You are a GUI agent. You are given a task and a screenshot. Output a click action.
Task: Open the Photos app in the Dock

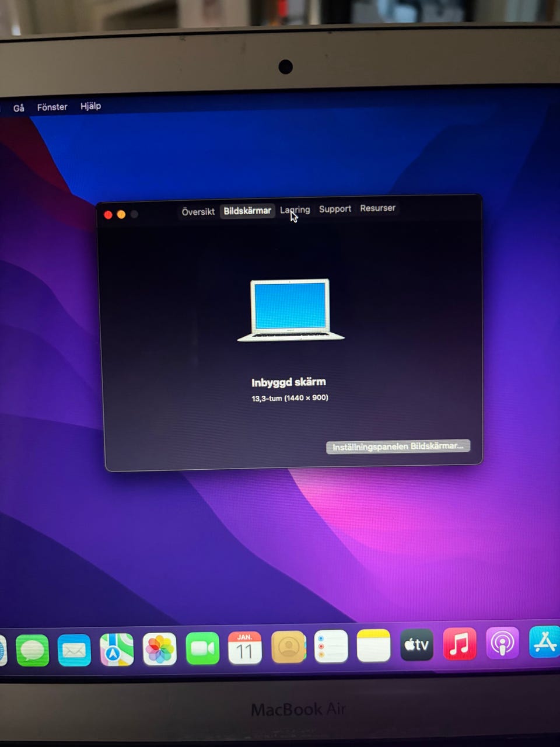159,649
